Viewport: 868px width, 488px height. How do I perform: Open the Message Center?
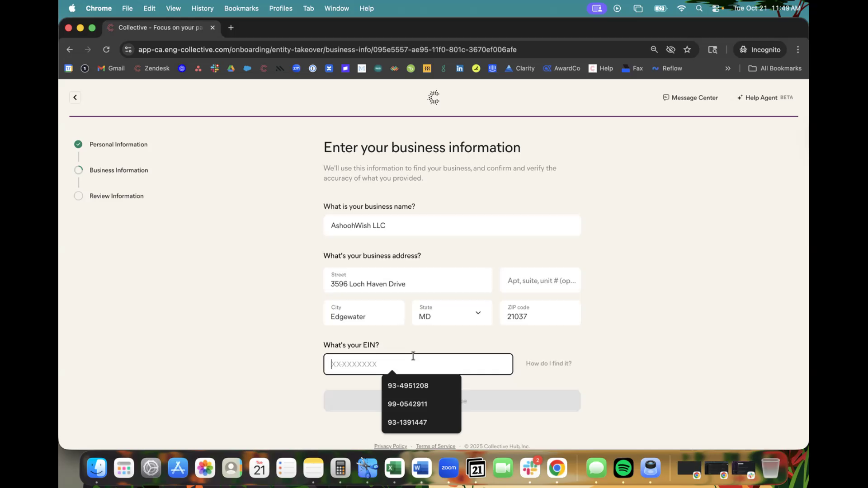(x=690, y=98)
